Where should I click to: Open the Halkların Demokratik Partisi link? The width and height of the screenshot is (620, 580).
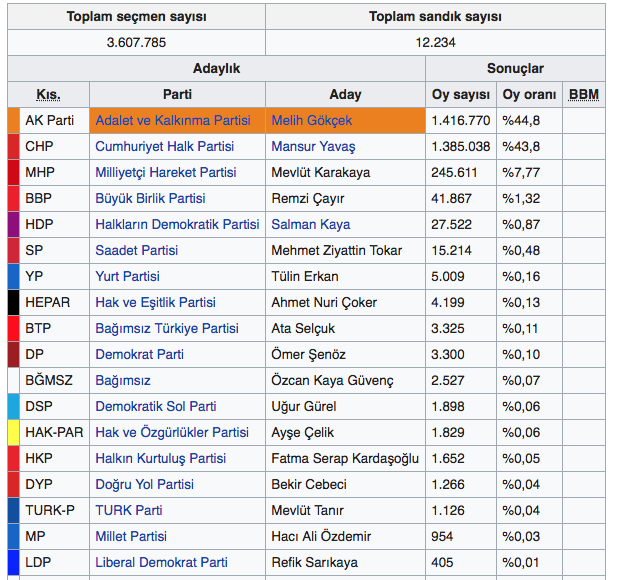[177, 224]
